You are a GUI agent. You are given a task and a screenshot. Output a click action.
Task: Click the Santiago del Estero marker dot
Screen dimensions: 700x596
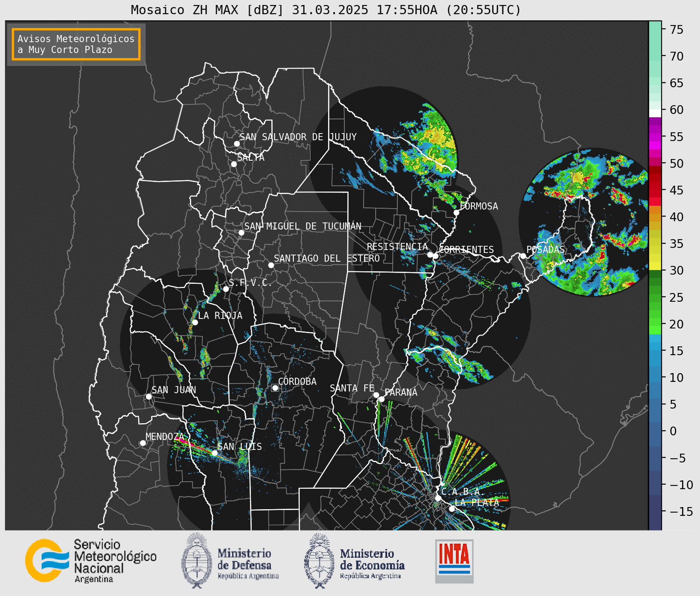(271, 265)
